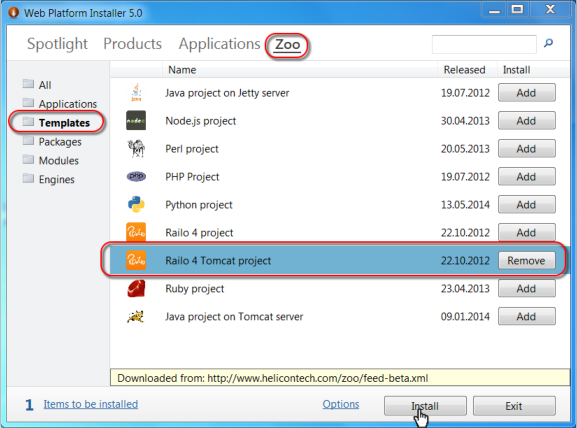Click the folder icon beside Packages
The image size is (577, 428).
(28, 141)
